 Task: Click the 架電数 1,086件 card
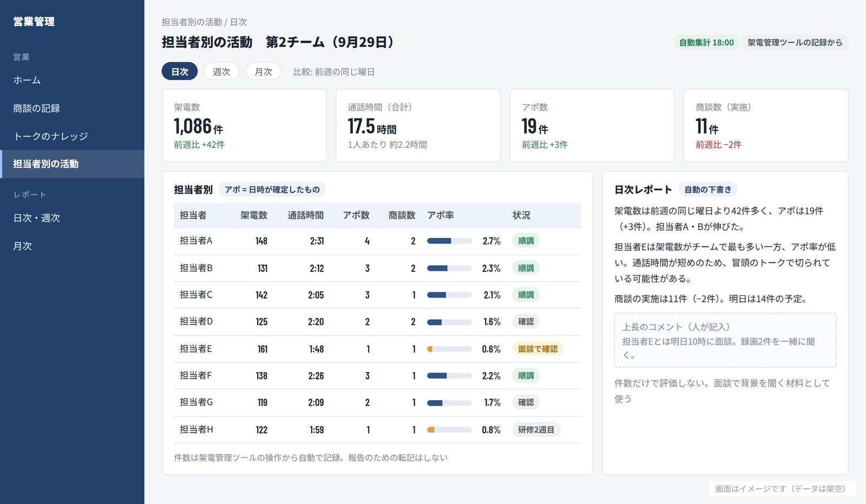(x=244, y=125)
